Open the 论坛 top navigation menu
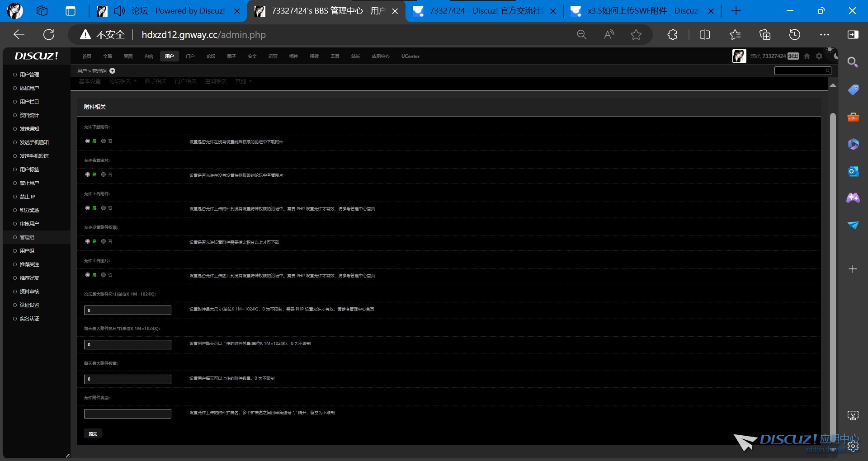The width and height of the screenshot is (868, 461). click(x=211, y=56)
